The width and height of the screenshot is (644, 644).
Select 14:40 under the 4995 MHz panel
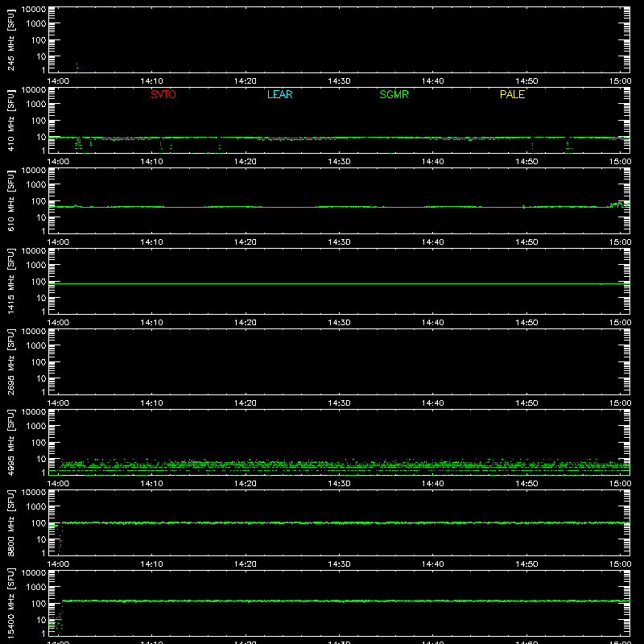432,484
